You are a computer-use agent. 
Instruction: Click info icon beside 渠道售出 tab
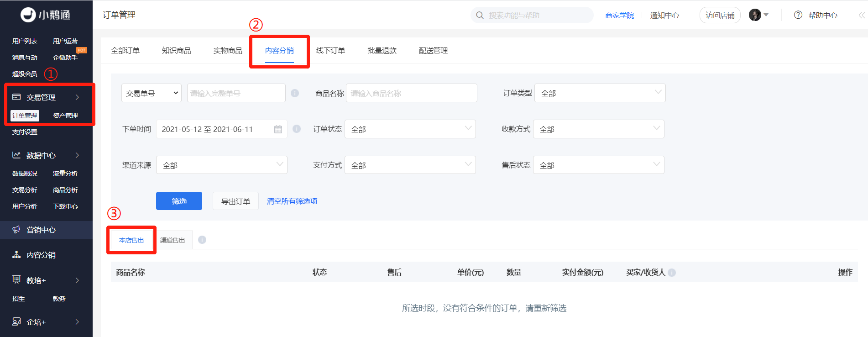tap(202, 240)
